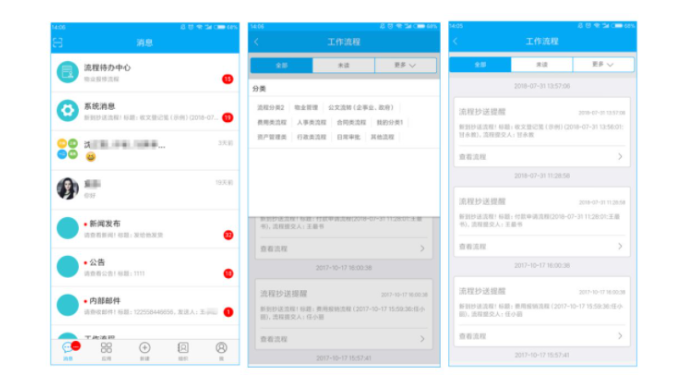Tap the plus circle icon in the bottom bar
Viewport: 685px width, 375px height.
pos(145,348)
